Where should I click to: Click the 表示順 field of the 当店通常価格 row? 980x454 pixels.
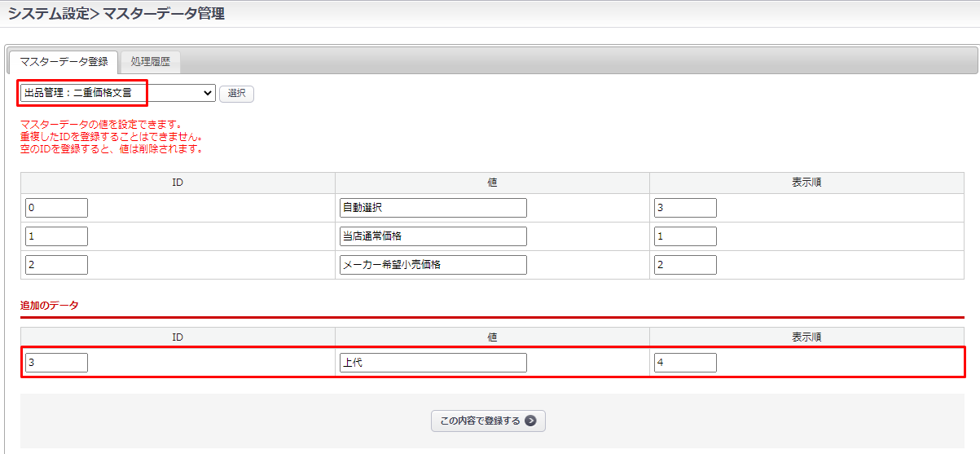(x=685, y=236)
